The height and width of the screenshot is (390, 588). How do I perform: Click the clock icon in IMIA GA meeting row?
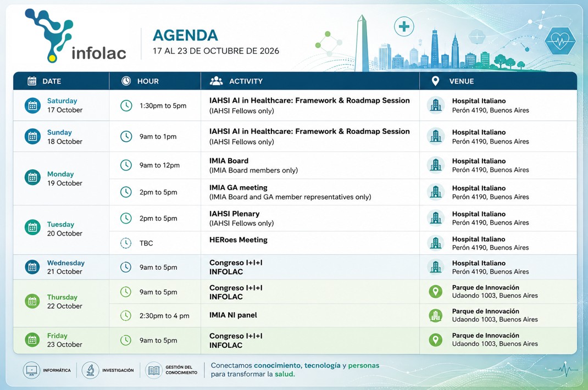[x=126, y=192]
